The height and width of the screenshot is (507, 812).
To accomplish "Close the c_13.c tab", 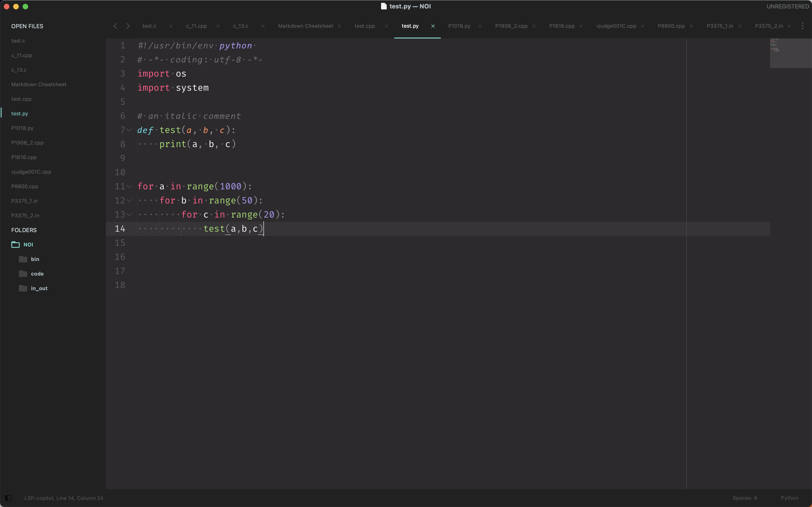I will 263,26.
